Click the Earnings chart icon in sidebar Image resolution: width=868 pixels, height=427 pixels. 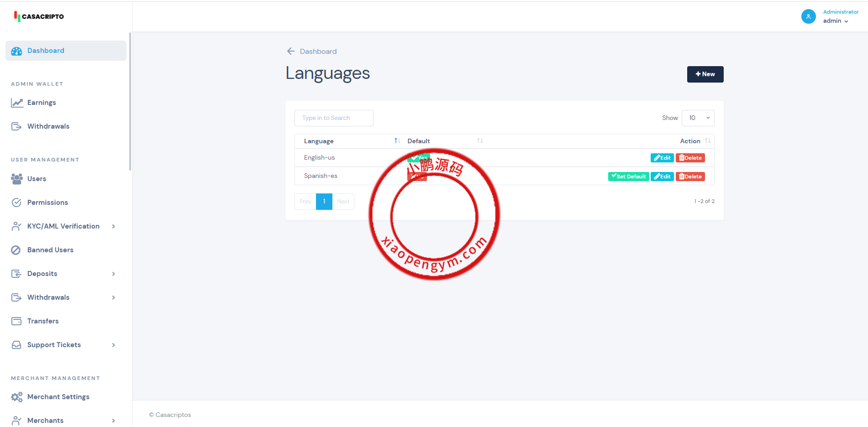click(17, 103)
